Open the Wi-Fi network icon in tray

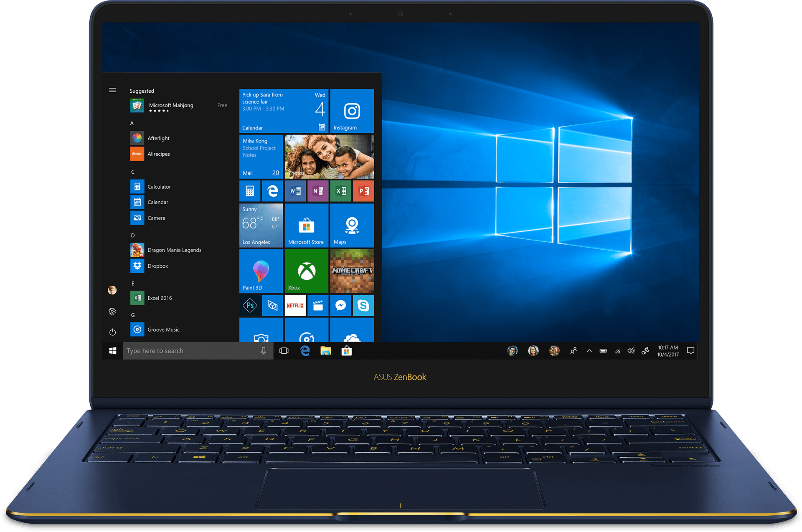pyautogui.click(x=617, y=351)
